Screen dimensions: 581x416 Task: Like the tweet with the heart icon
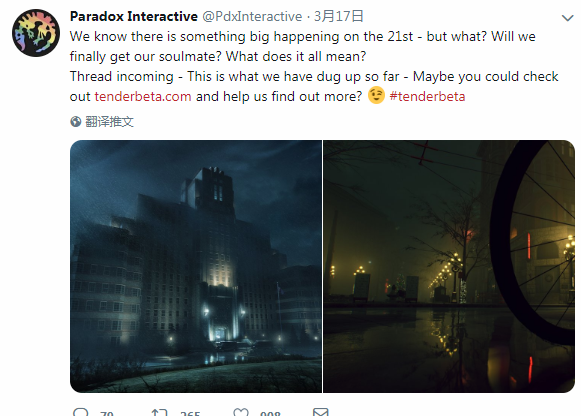[241, 412]
